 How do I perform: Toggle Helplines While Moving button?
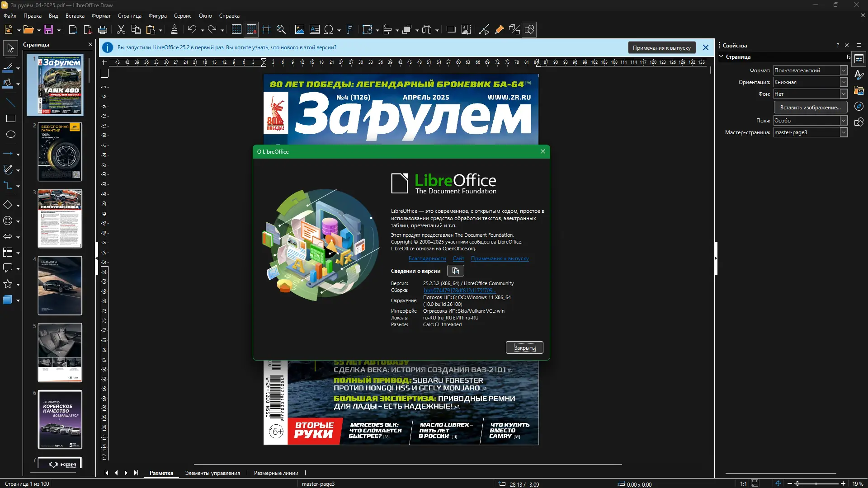(x=266, y=30)
